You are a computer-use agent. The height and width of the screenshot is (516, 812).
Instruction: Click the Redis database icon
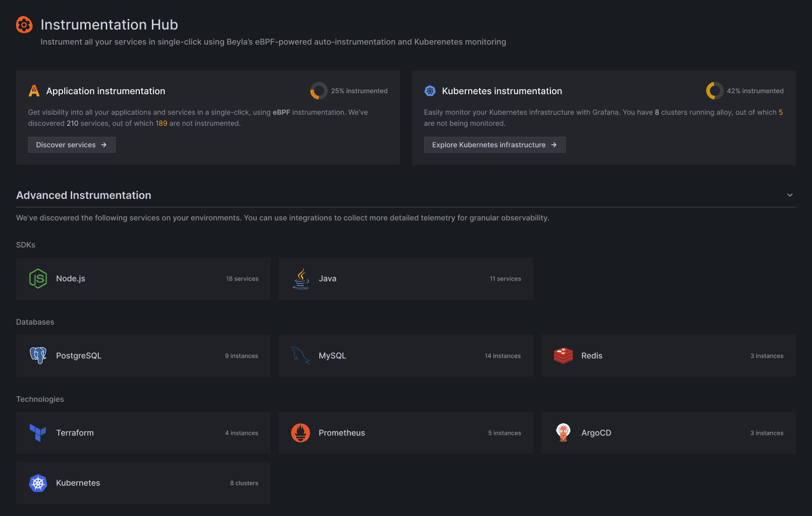click(x=563, y=356)
